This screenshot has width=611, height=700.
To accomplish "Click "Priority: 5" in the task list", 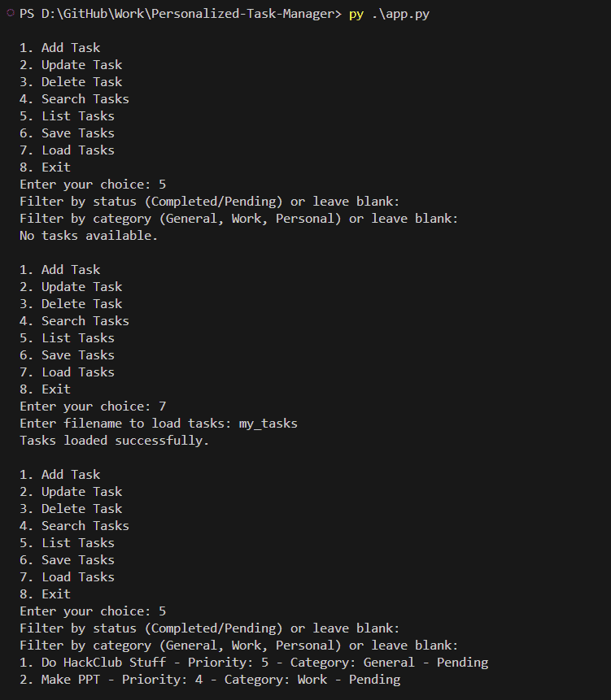I will click(224, 662).
